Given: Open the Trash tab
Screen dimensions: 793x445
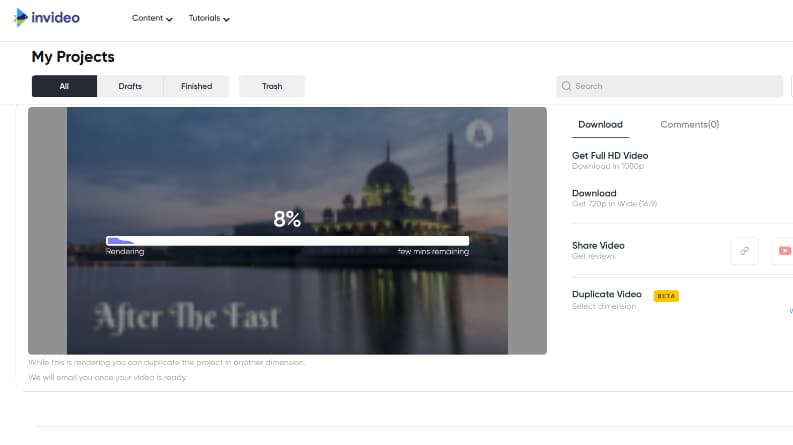Looking at the screenshot, I should (x=272, y=86).
